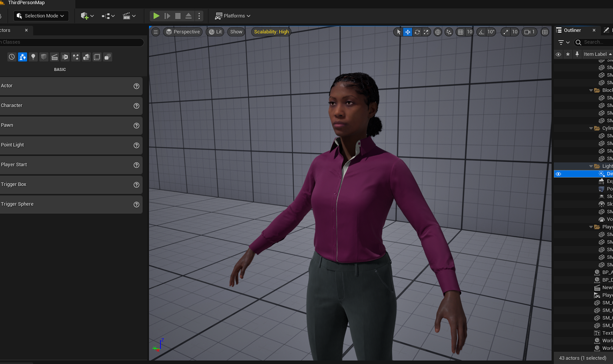Select the Lights bulb category icon
This screenshot has height=364, width=613.
(33, 57)
